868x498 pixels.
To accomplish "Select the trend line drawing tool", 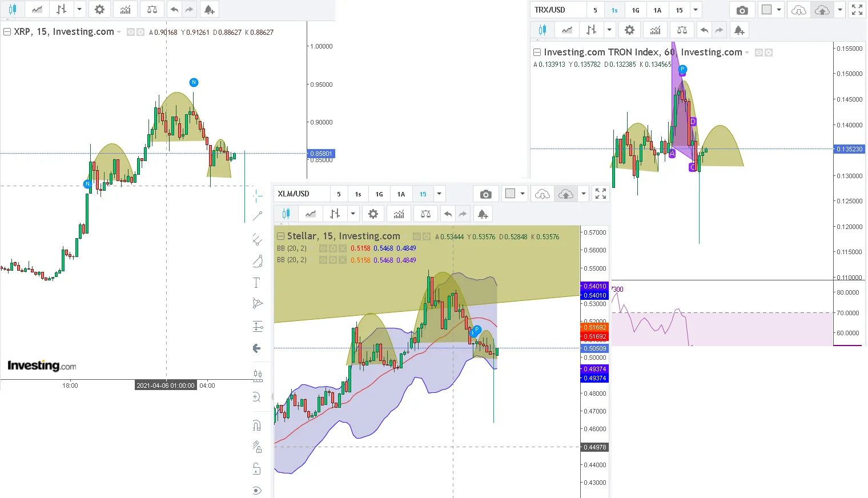I will (258, 216).
